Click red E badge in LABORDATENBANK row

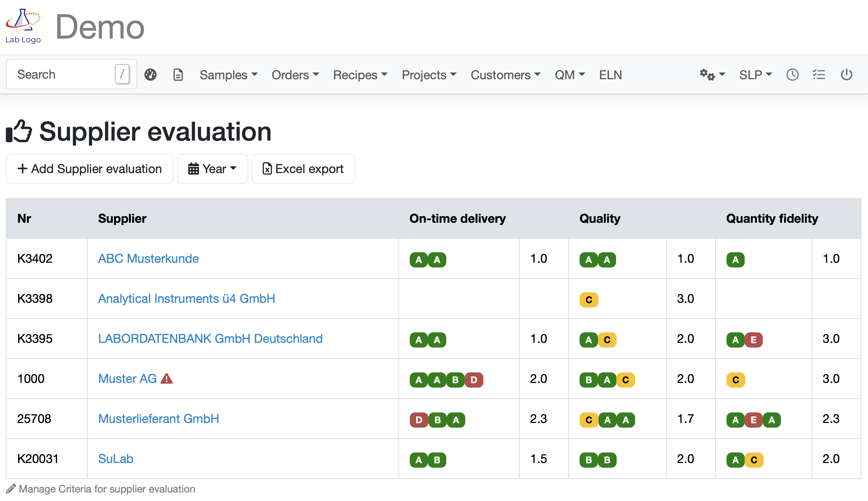753,340
